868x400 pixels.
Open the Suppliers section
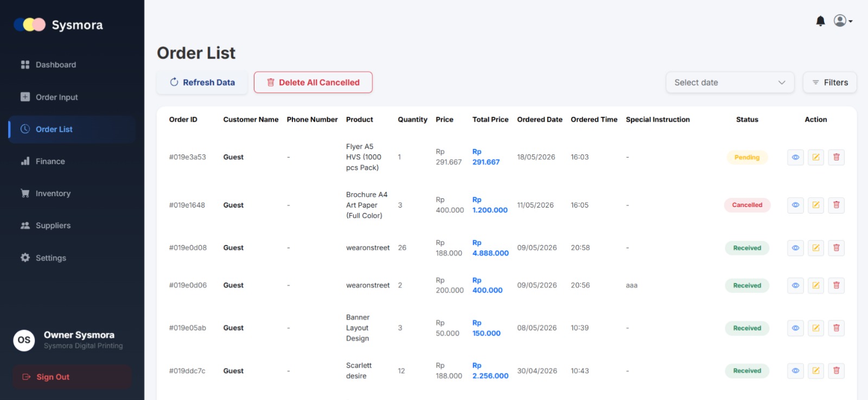72,225
